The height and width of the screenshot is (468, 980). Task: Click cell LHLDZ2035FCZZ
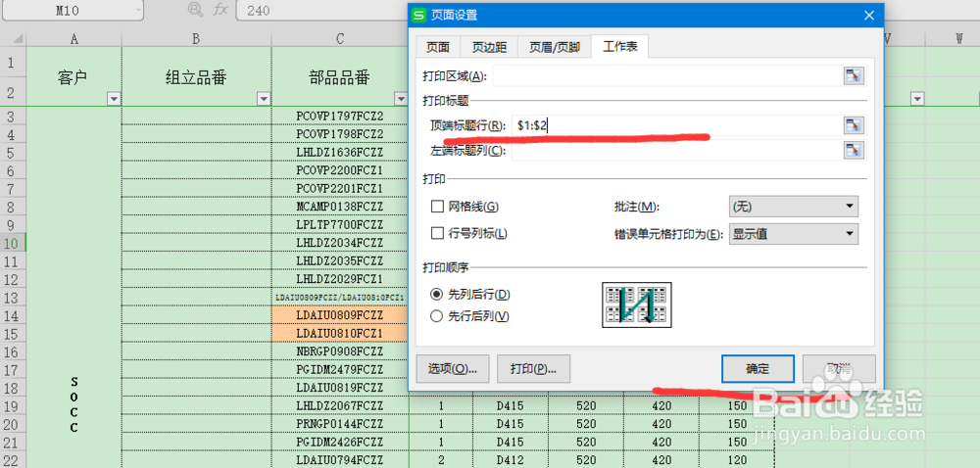pyautogui.click(x=340, y=260)
